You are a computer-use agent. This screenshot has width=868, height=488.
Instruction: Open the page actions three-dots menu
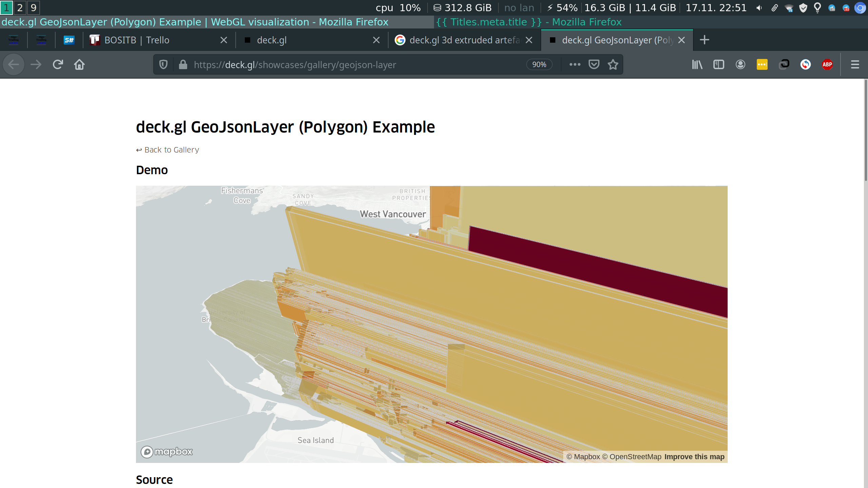click(575, 64)
